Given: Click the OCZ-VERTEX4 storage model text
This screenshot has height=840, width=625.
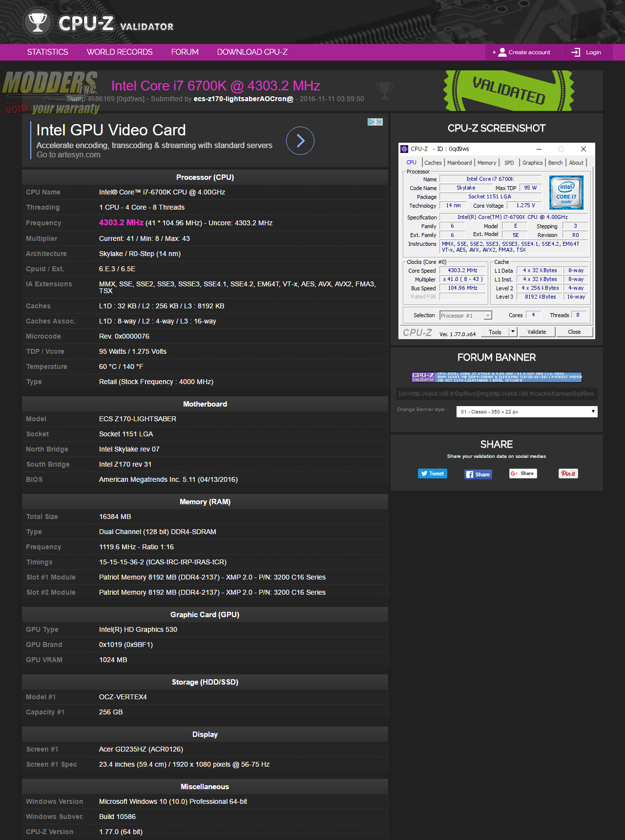Looking at the screenshot, I should (x=123, y=697).
